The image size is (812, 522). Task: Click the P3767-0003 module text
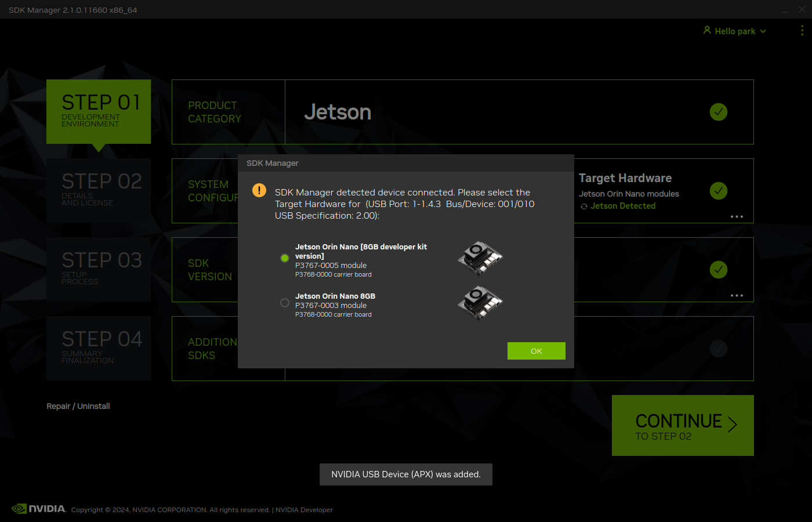(x=331, y=305)
